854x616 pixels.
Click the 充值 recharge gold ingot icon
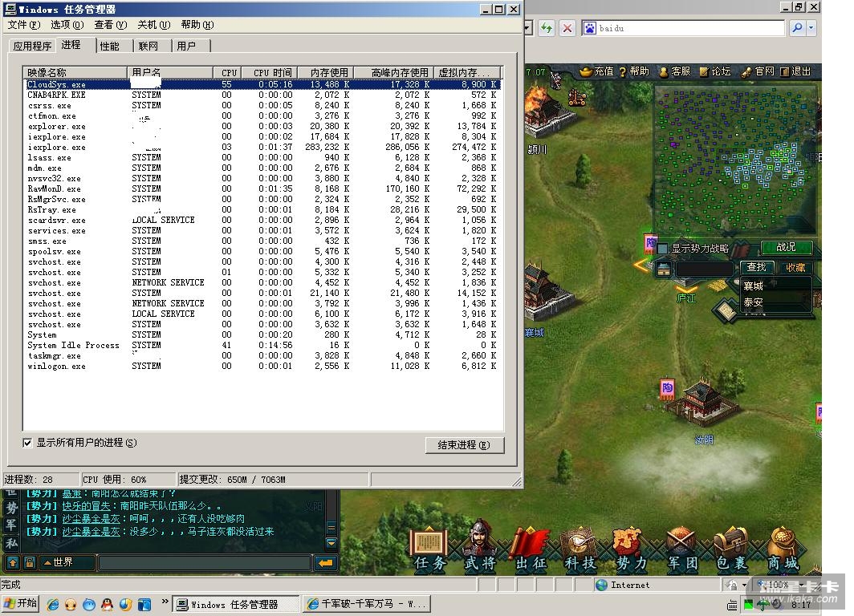pyautogui.click(x=586, y=71)
